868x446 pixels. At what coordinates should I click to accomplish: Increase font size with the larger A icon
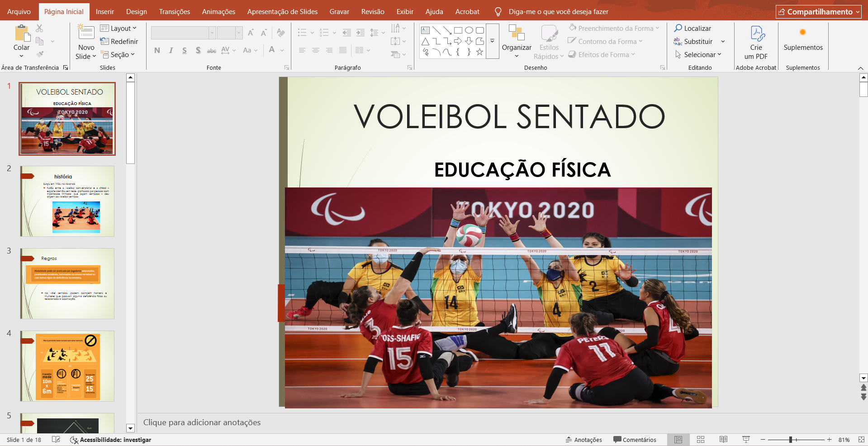tap(251, 33)
